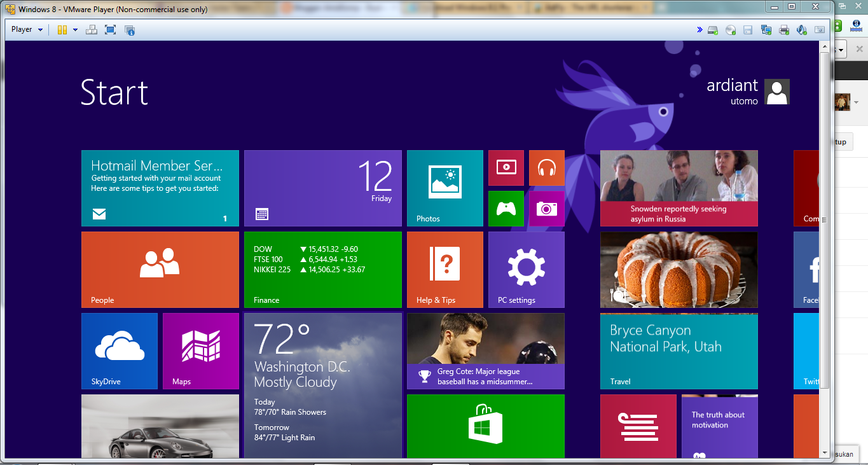Open the Washington D.C. weather tile
Viewport: 868px width, 465px height.
click(323, 385)
